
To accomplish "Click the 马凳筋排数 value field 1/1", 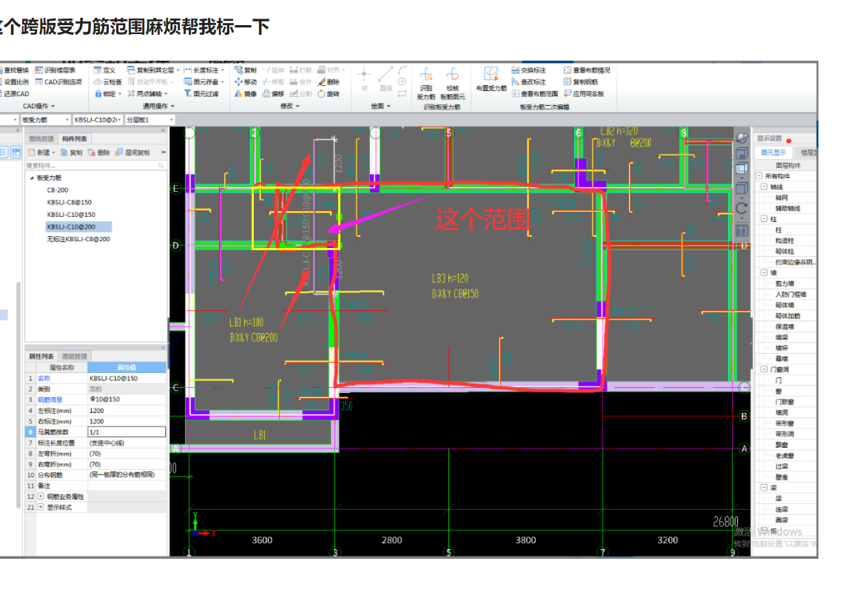I will pos(127,432).
